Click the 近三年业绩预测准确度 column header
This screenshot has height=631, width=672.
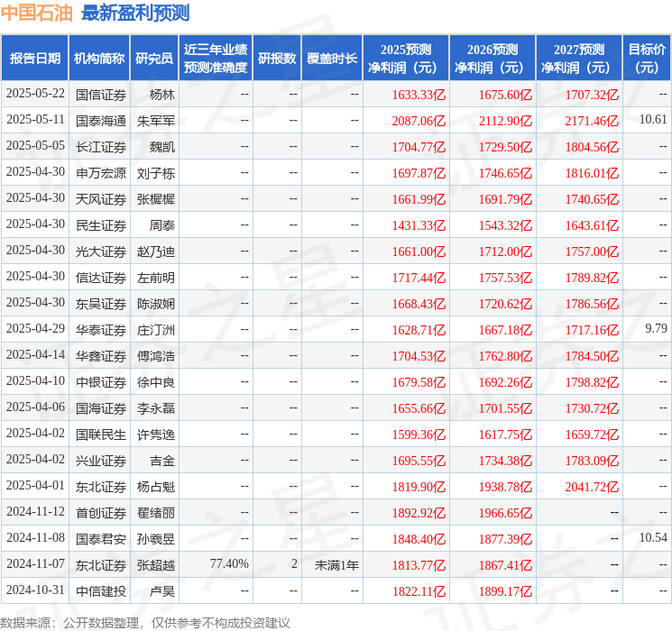click(216, 59)
